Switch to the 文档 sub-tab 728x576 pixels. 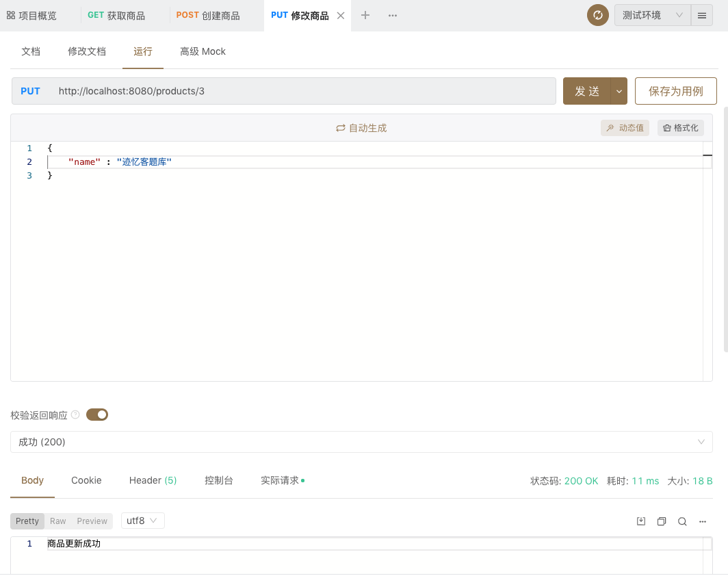click(x=31, y=51)
